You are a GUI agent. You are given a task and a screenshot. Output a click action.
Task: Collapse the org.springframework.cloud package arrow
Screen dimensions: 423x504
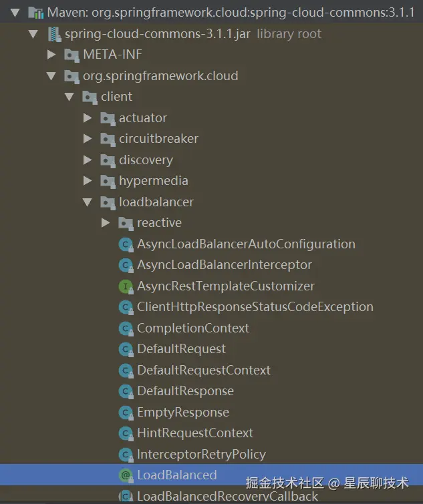point(51,76)
